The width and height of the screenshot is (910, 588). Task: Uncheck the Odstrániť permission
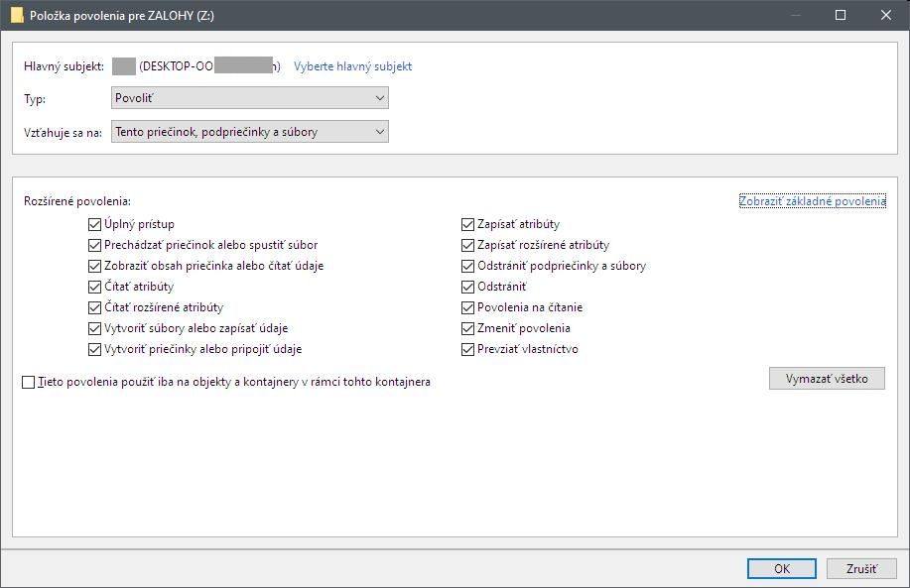467,287
